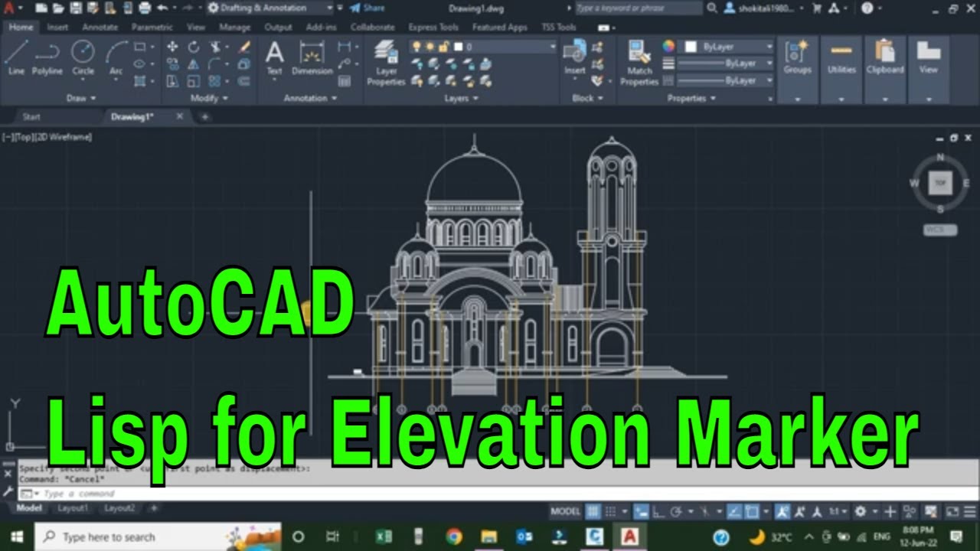Click the Open file icon

pos(57,8)
